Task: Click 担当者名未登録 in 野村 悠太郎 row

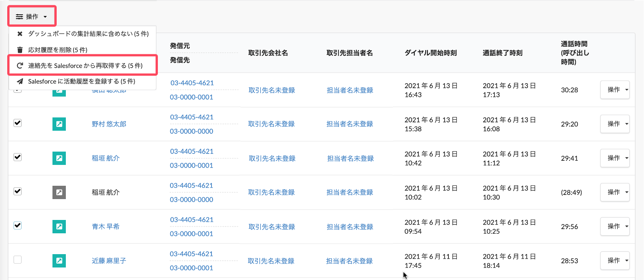Action: click(x=350, y=124)
